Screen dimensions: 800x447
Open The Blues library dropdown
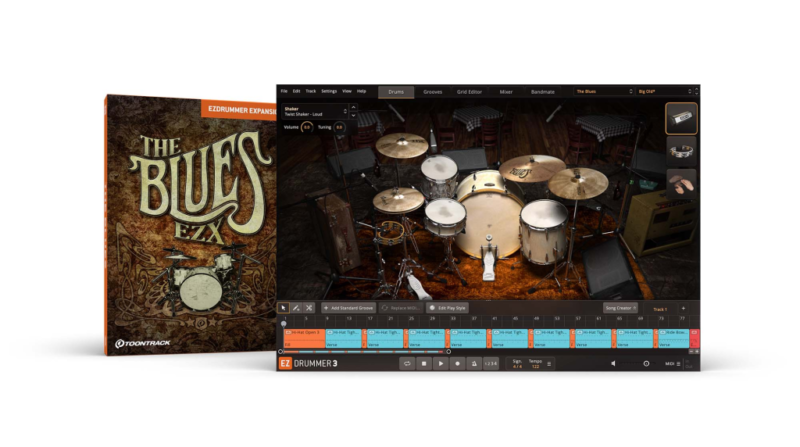tap(604, 91)
